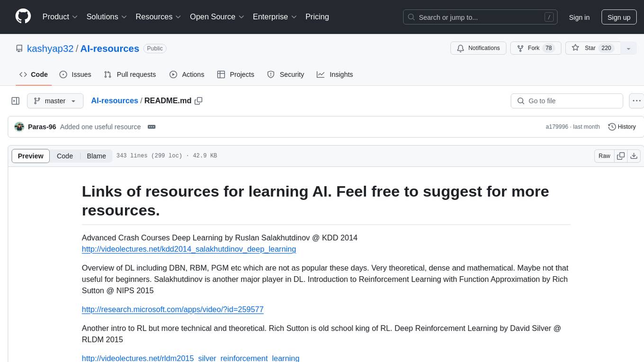This screenshot has height=362, width=644.
Task: Switch to the Issues tab
Action: [75, 74]
